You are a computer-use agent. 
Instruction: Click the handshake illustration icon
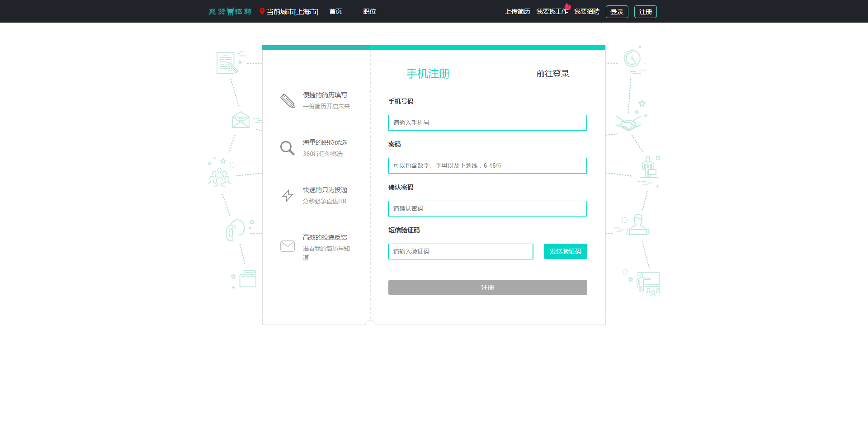[628, 123]
